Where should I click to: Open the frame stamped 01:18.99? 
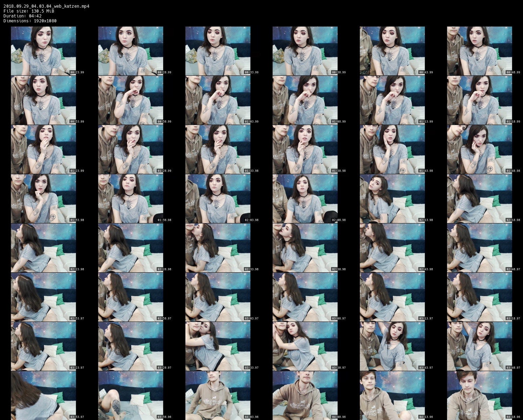480,100
